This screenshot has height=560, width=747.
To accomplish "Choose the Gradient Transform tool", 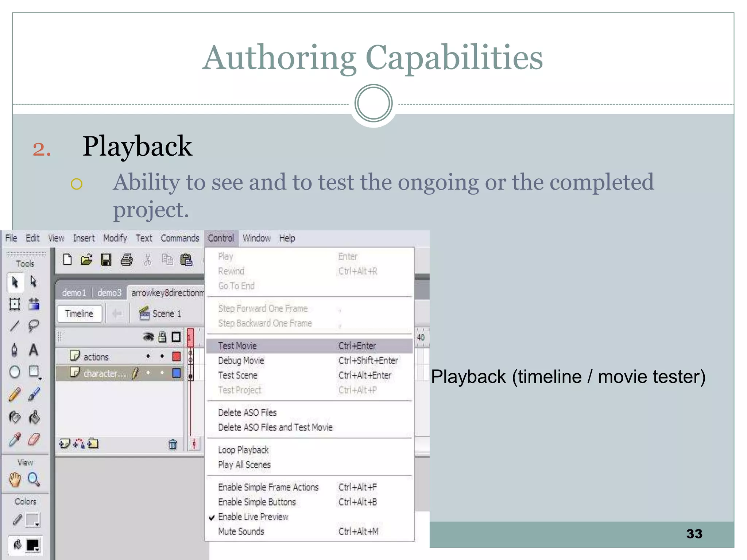I will [x=34, y=304].
